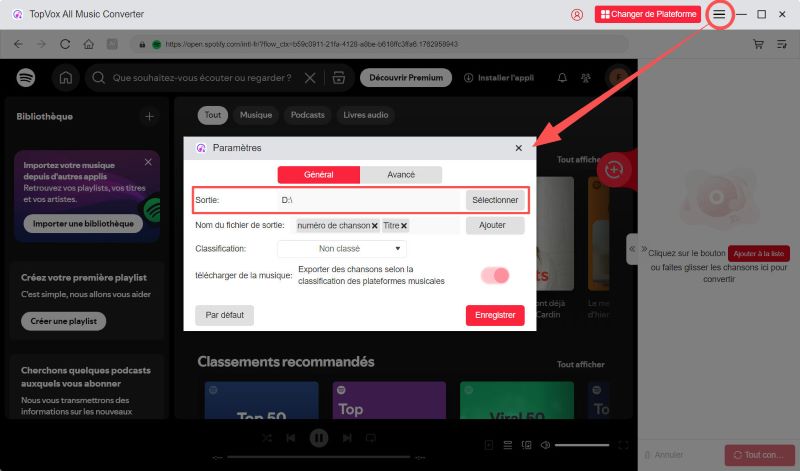Close the Paramètres dialog

click(518, 148)
